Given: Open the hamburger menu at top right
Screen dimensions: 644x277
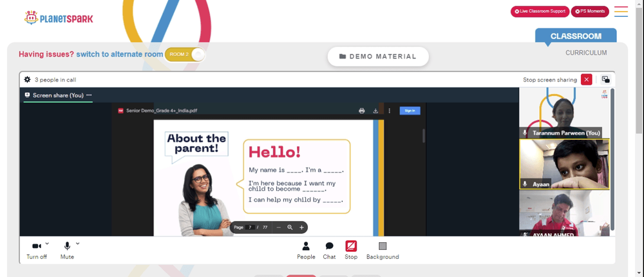Looking at the screenshot, I should click(621, 12).
